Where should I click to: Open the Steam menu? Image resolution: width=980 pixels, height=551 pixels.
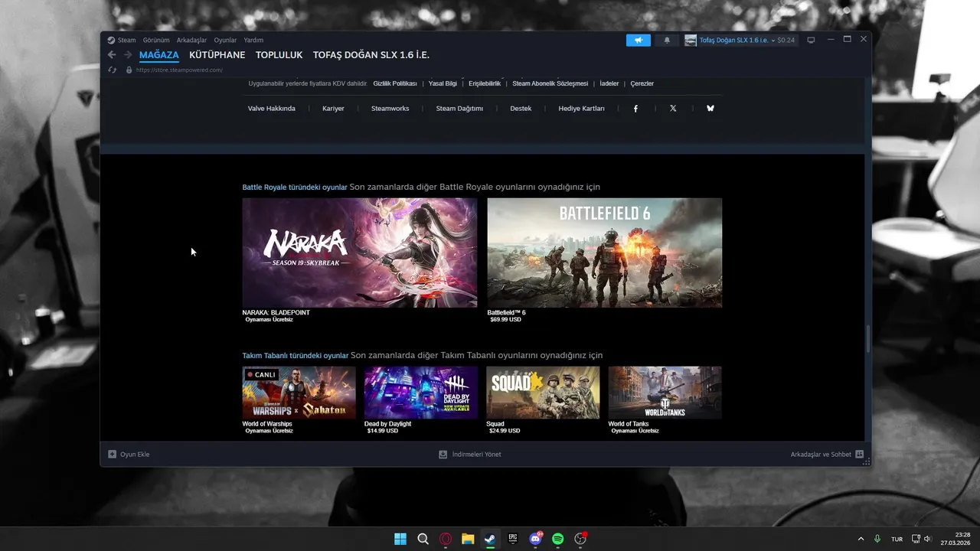pos(126,40)
